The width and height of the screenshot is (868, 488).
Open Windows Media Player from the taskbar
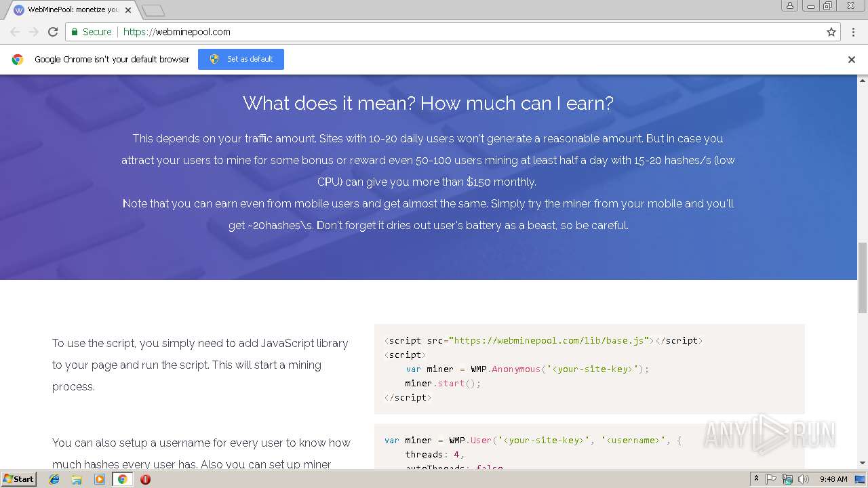click(x=100, y=479)
